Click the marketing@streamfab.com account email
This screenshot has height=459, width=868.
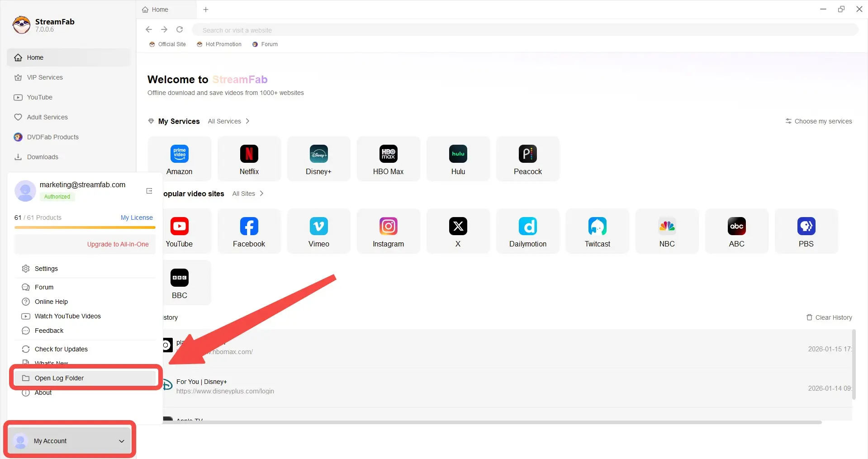82,185
